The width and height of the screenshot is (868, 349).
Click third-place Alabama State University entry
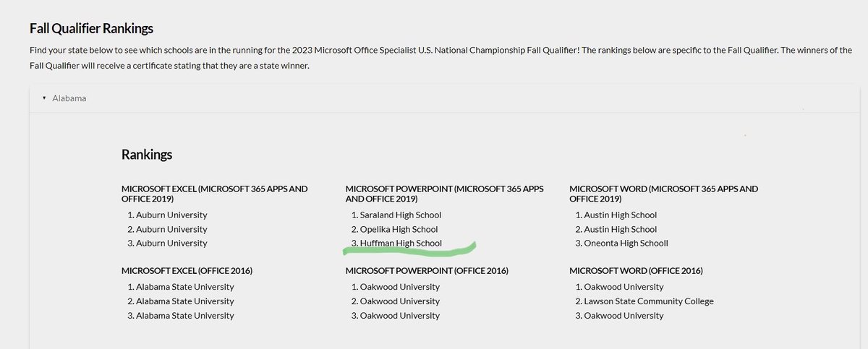pyautogui.click(x=184, y=316)
